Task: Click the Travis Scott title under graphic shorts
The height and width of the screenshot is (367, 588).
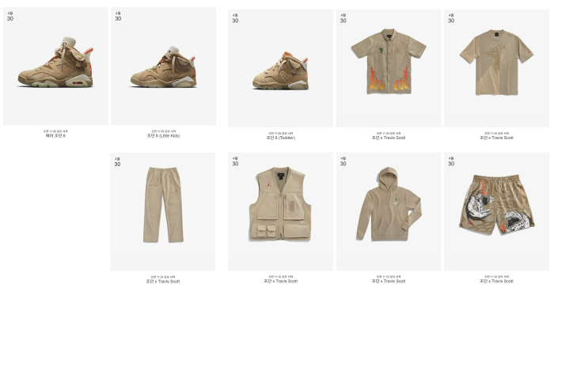Action: (x=496, y=281)
